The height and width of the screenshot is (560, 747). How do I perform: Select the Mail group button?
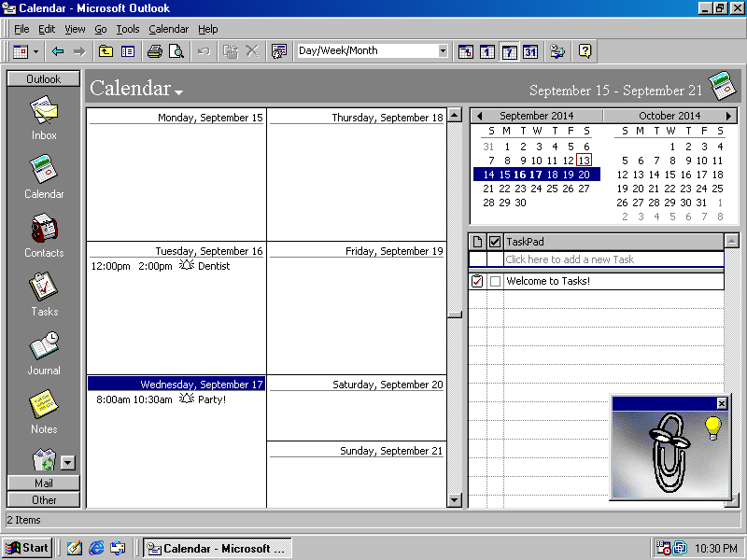[x=43, y=483]
